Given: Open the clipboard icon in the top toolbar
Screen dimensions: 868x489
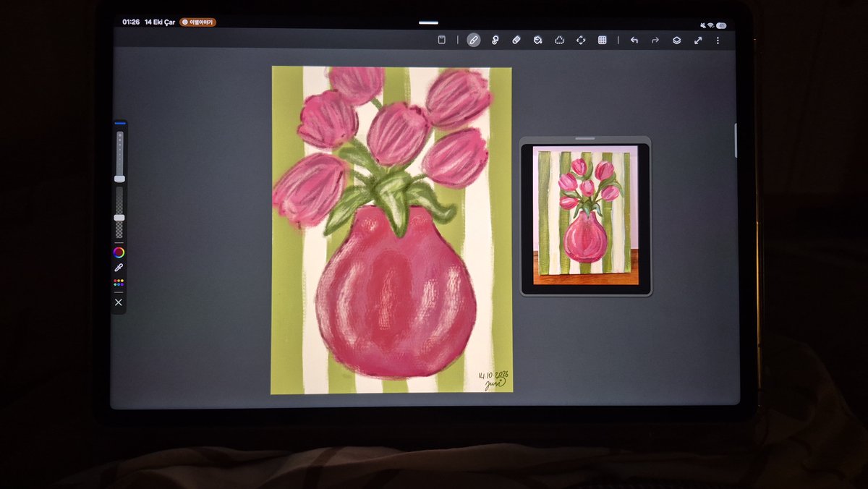Looking at the screenshot, I should click(441, 40).
